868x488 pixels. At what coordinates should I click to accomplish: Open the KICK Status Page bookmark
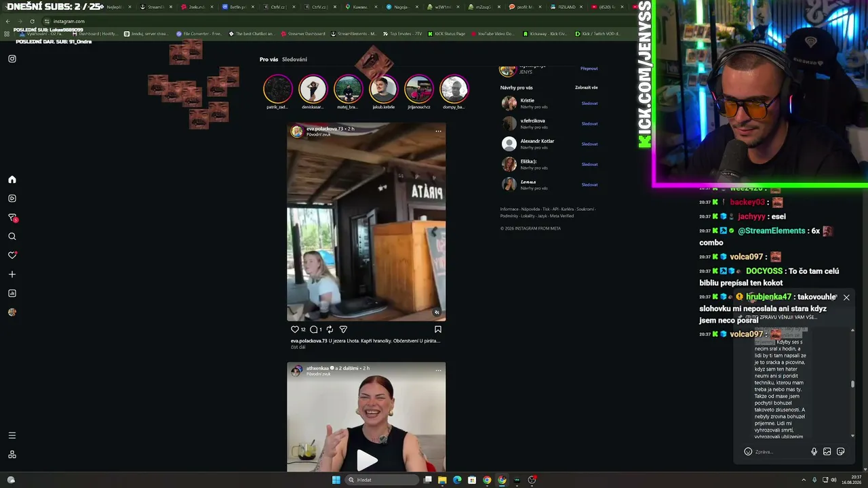click(x=446, y=34)
